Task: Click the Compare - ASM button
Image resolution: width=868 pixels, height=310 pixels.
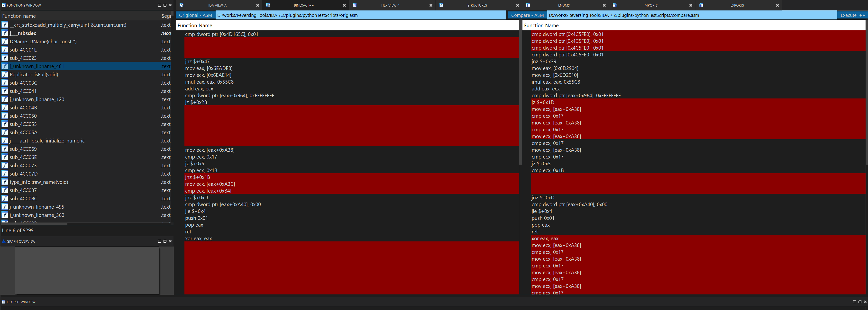Action: click(527, 15)
